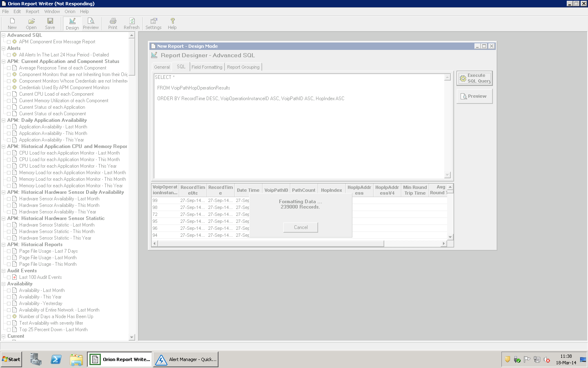Collapse the Availability tree group
Viewport: 588px width, 368px height.
(x=3, y=284)
